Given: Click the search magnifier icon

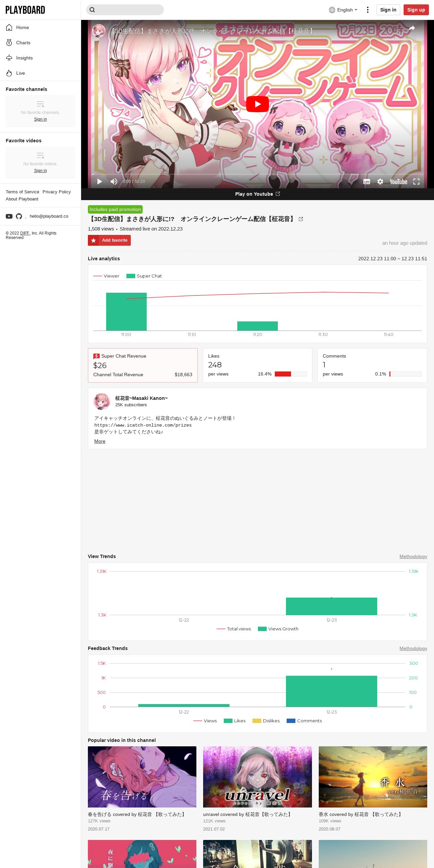Looking at the screenshot, I should point(92,10).
